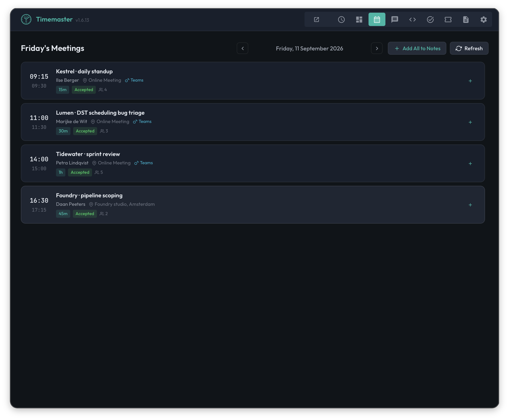Click Add All to Notes button
Image resolution: width=509 pixels, height=420 pixels.
click(x=417, y=48)
